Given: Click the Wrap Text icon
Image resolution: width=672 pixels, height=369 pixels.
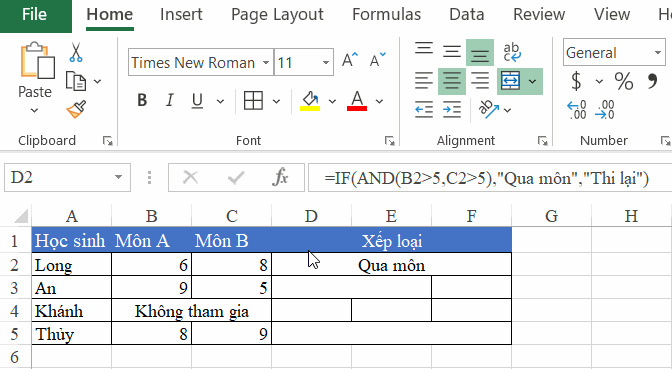Looking at the screenshot, I should pos(512,52).
